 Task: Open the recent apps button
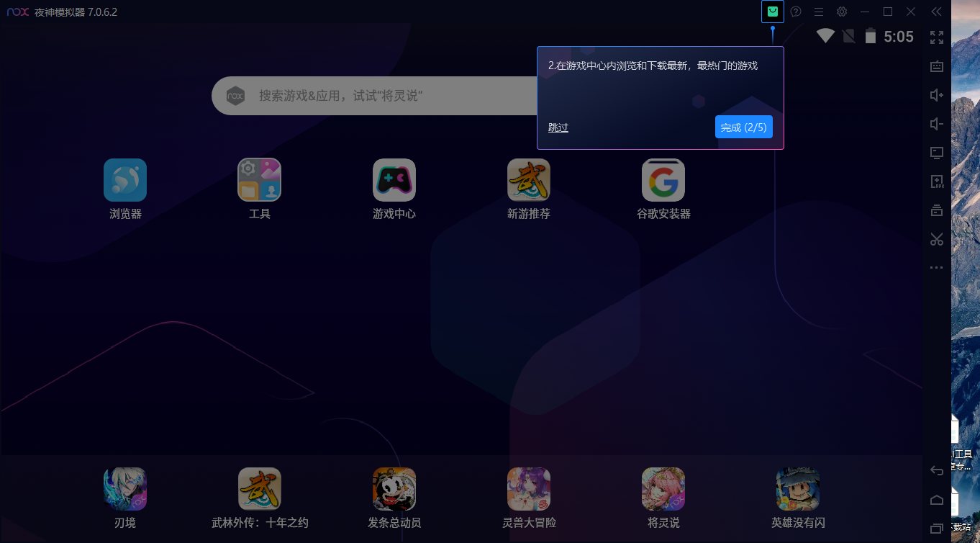click(x=937, y=529)
